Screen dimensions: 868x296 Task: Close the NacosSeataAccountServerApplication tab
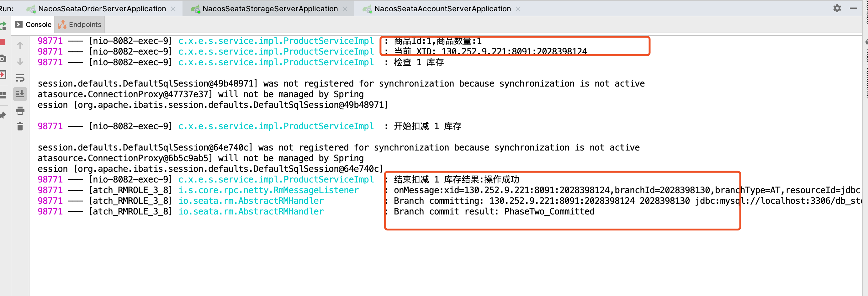tap(518, 8)
